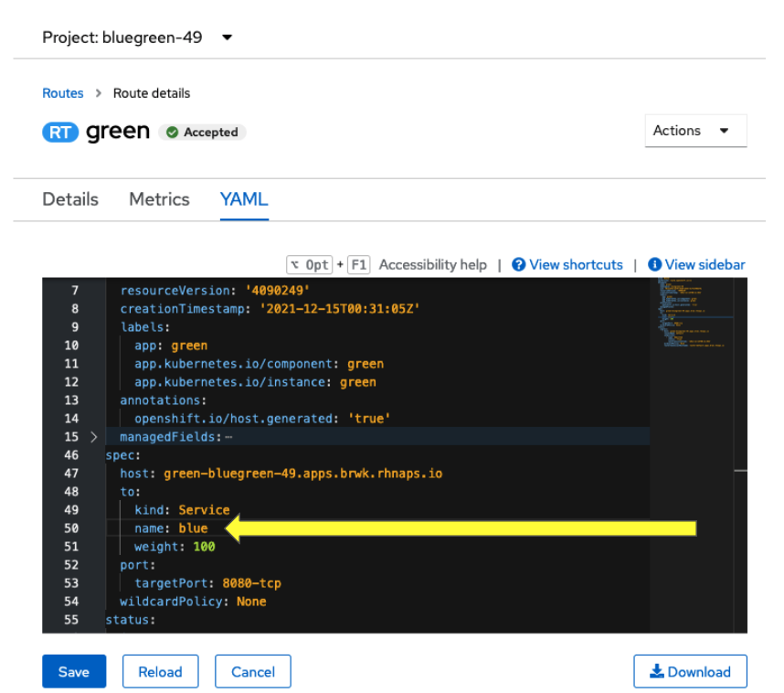Click the View shortcuts link

tap(576, 265)
